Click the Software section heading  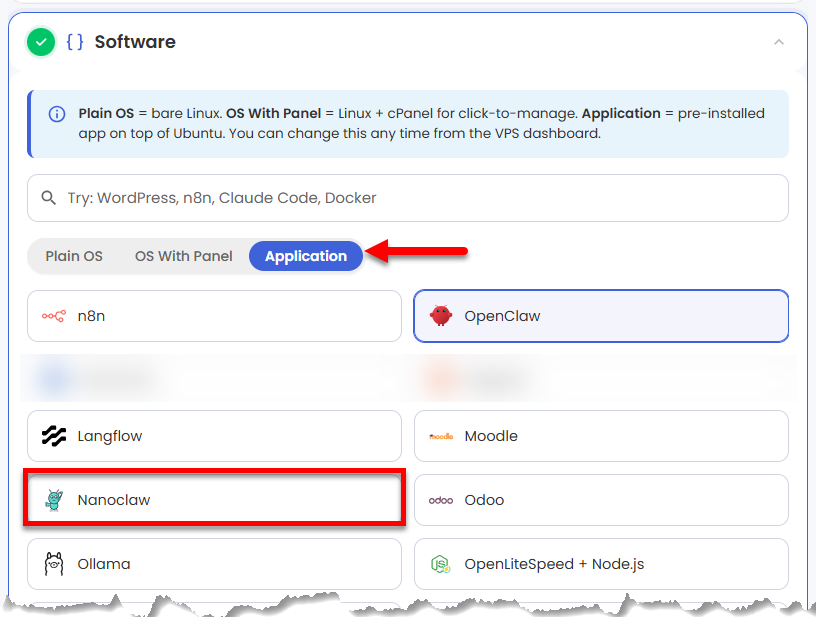[x=135, y=42]
